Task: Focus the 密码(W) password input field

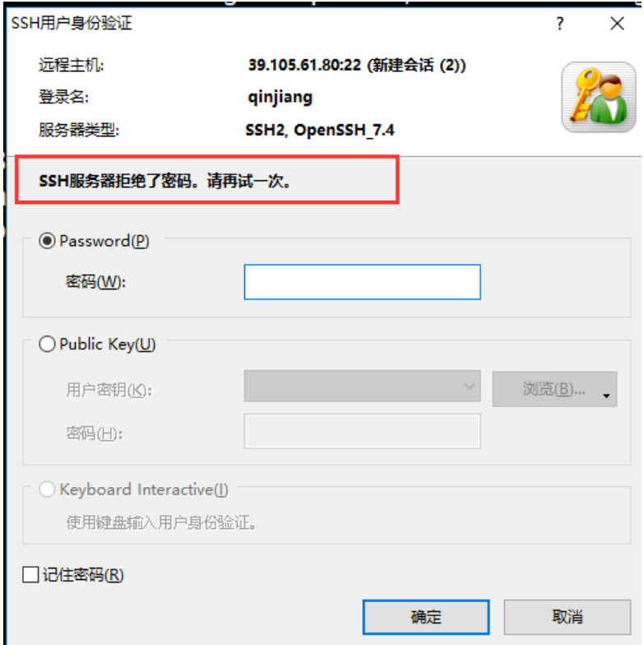Action: tap(362, 282)
